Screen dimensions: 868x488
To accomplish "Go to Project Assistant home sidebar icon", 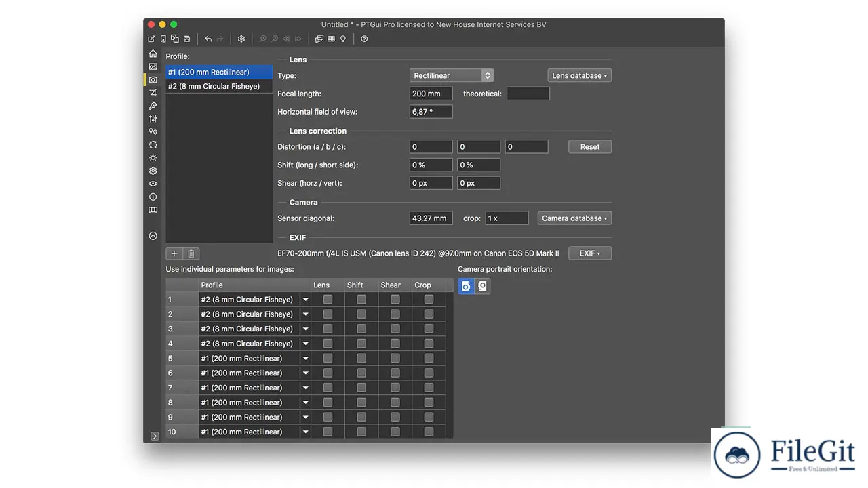I will coord(153,54).
